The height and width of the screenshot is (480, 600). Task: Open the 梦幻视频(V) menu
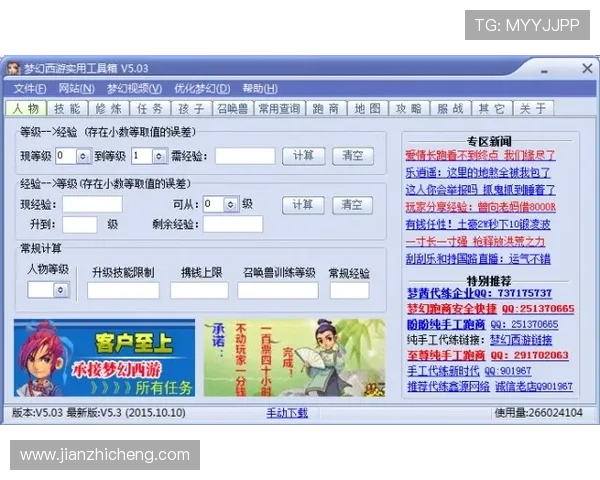[x=134, y=89]
